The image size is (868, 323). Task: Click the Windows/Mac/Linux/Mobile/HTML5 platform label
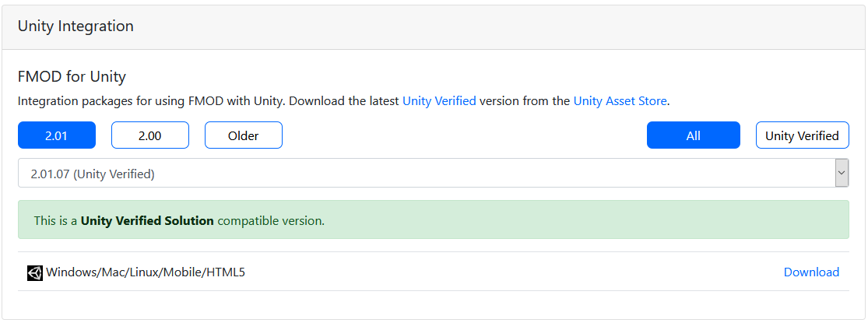pyautogui.click(x=146, y=272)
